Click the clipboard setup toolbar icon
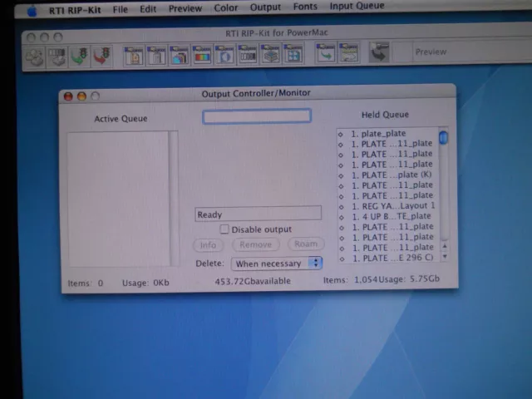The width and height of the screenshot is (532, 399). (156, 55)
